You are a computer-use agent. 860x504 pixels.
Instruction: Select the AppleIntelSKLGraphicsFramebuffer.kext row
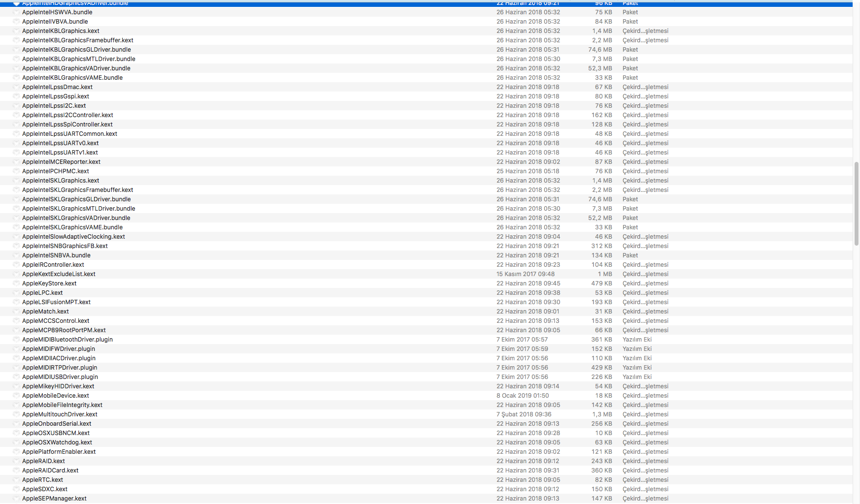77,190
